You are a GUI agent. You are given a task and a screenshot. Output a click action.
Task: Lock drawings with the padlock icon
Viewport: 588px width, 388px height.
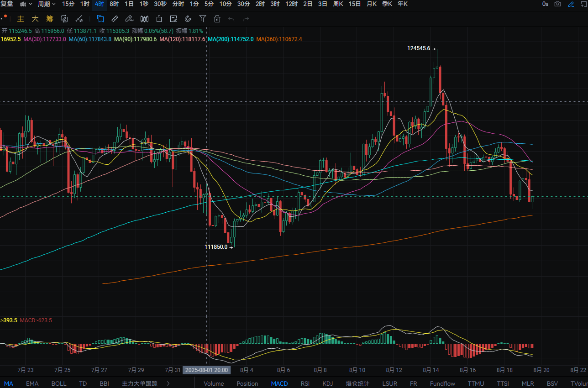click(x=159, y=19)
